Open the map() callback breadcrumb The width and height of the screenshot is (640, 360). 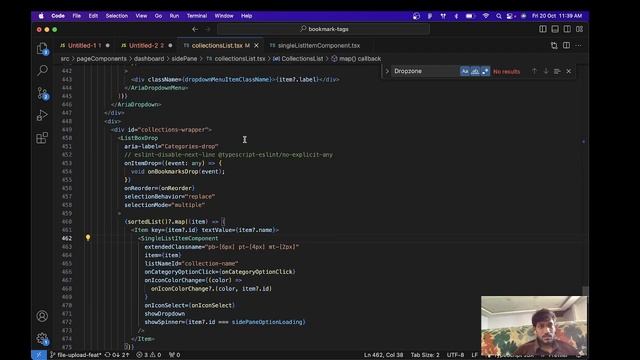[356, 59]
